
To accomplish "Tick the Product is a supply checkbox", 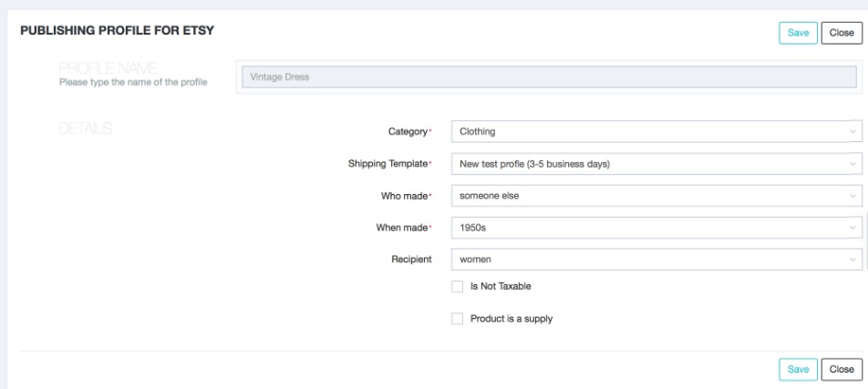I will [x=458, y=319].
